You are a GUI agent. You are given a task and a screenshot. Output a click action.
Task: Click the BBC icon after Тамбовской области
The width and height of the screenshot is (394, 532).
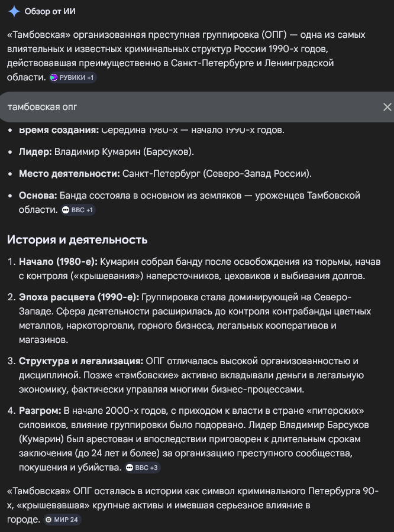[66, 210]
